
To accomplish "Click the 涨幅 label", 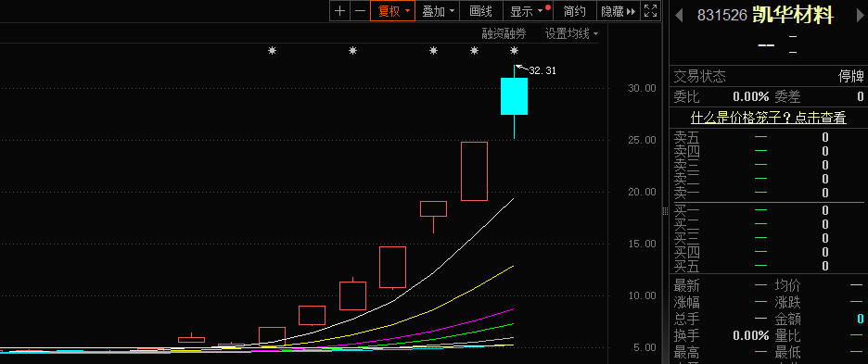I will coord(686,303).
